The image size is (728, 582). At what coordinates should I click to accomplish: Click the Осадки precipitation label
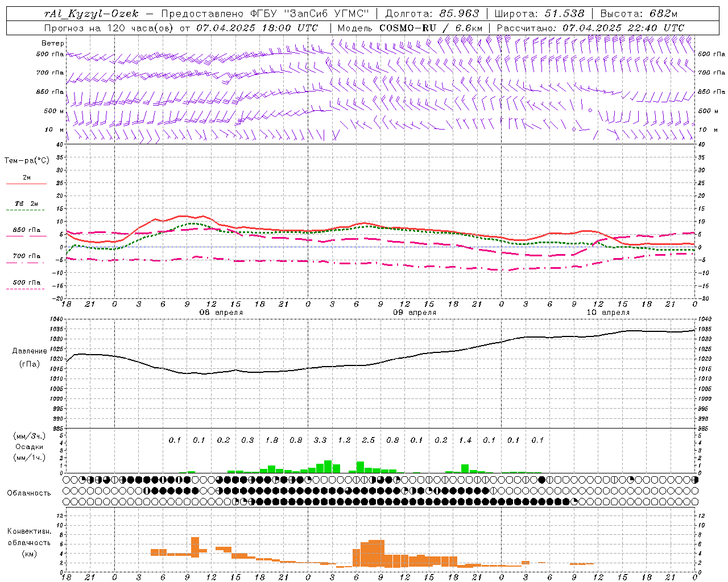point(30,447)
